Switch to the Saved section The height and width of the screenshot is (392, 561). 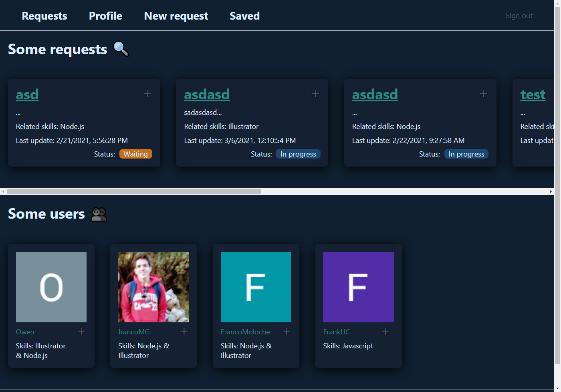point(244,16)
